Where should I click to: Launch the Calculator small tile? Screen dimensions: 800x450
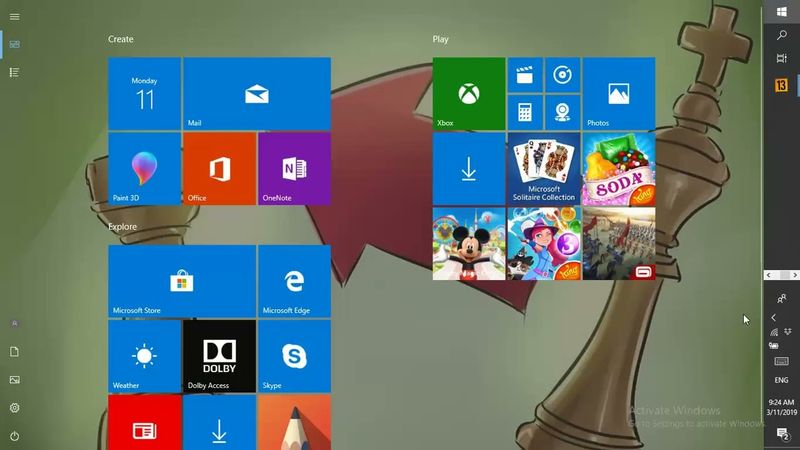(525, 110)
